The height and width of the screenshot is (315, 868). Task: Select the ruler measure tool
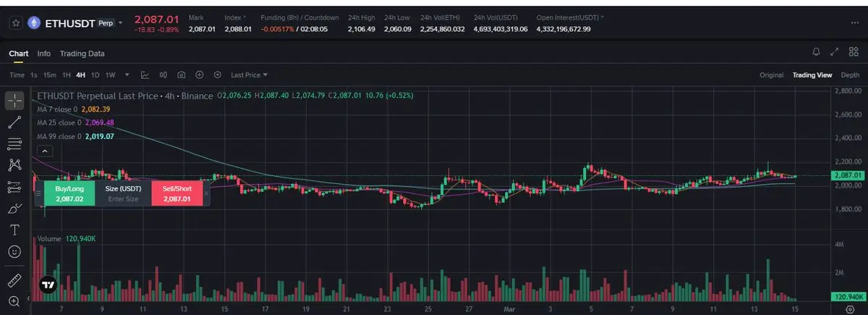point(14,280)
